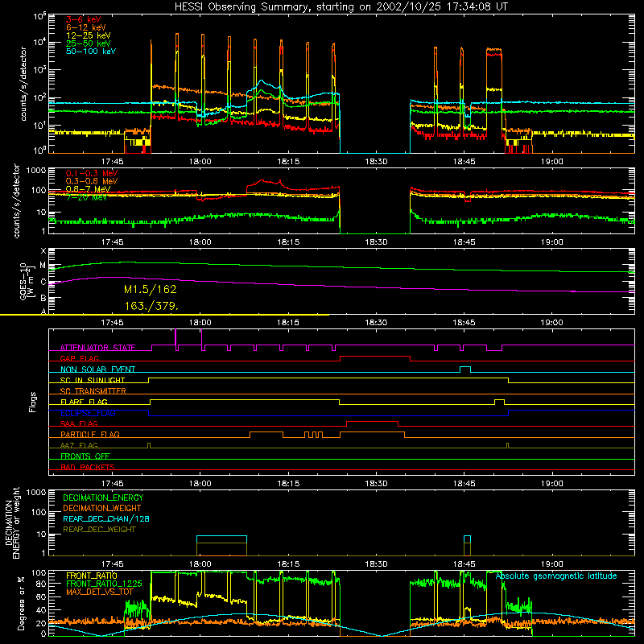644x644 pixels.
Task: Click the raised red SAA_FLAG segment
Action: (373, 424)
